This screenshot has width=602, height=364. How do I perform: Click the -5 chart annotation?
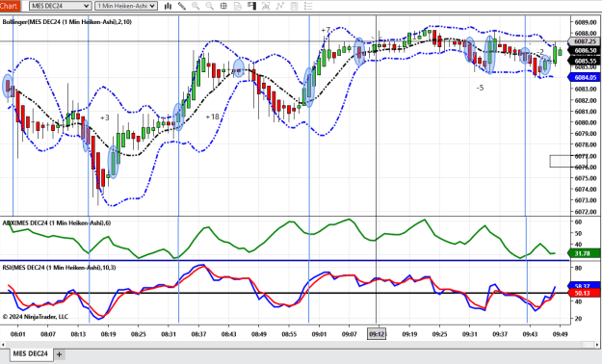tap(480, 88)
